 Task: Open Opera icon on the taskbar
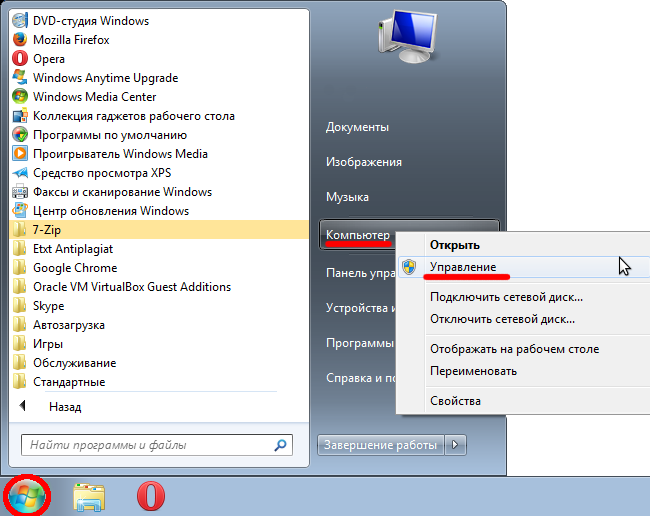[150, 496]
